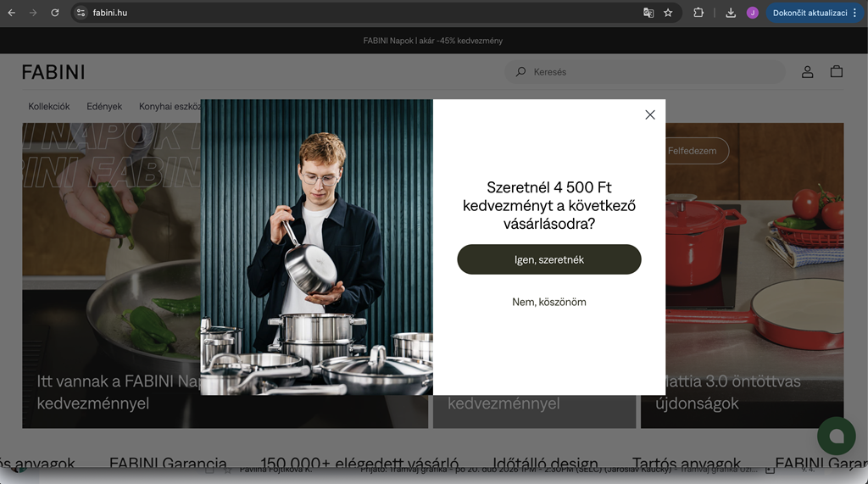Go back to the previous page

12,13
